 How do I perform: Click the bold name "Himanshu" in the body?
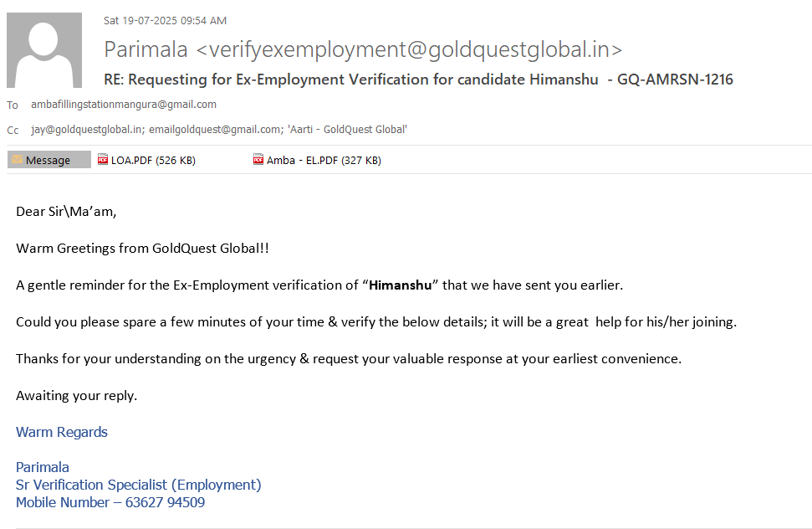click(401, 285)
